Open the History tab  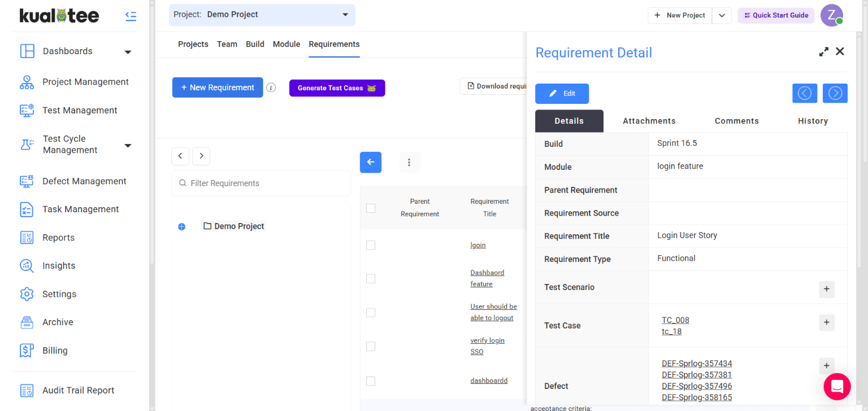click(813, 121)
